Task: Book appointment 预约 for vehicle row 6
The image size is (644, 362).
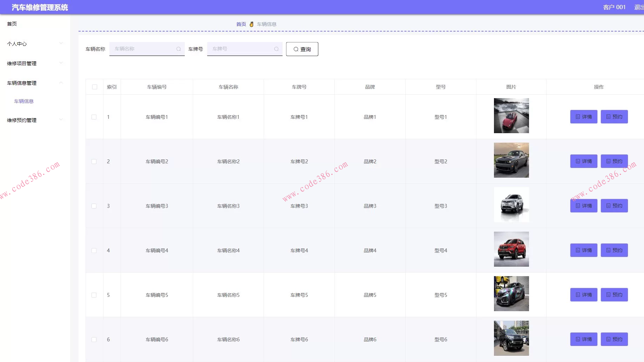Action: (x=614, y=339)
